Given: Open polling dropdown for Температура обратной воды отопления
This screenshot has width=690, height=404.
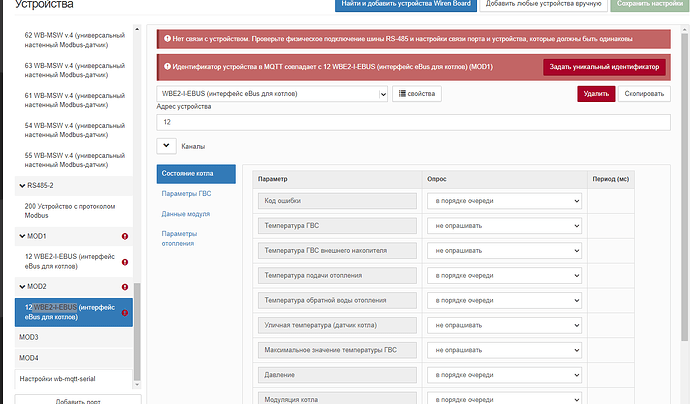Looking at the screenshot, I should point(504,301).
